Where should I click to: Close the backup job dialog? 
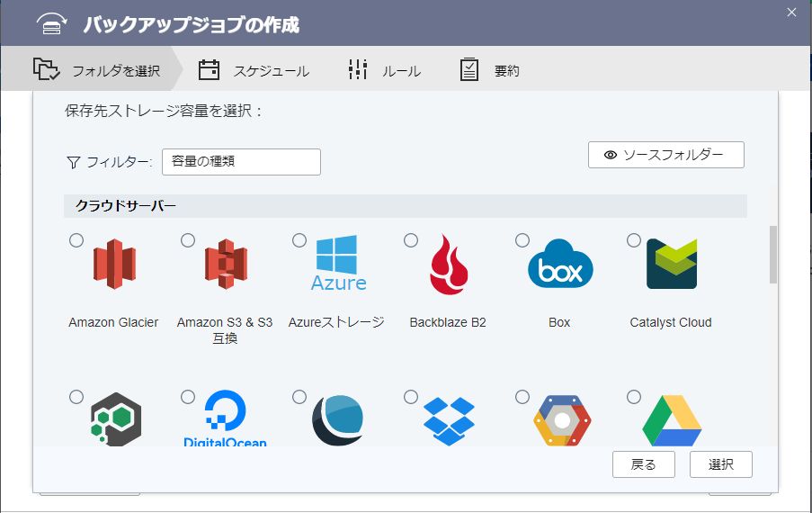(x=792, y=12)
